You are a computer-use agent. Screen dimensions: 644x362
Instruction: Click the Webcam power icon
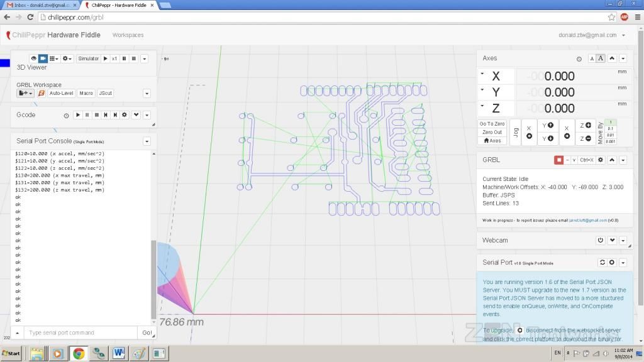[x=600, y=240]
